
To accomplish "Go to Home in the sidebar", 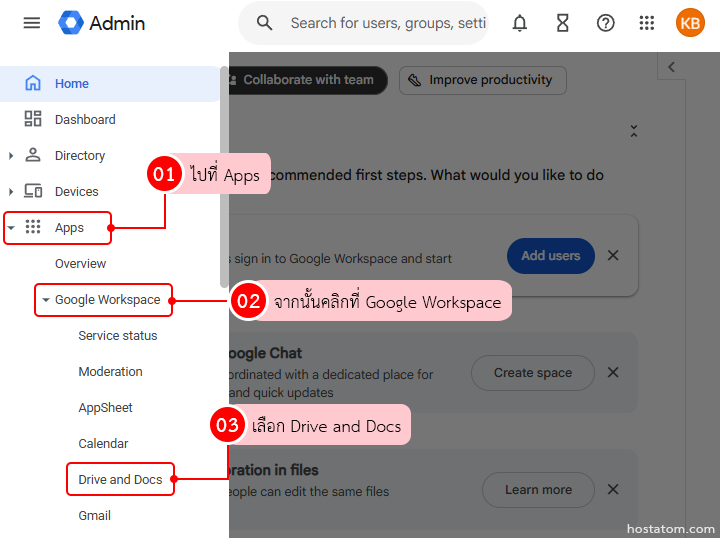I will (x=110, y=84).
